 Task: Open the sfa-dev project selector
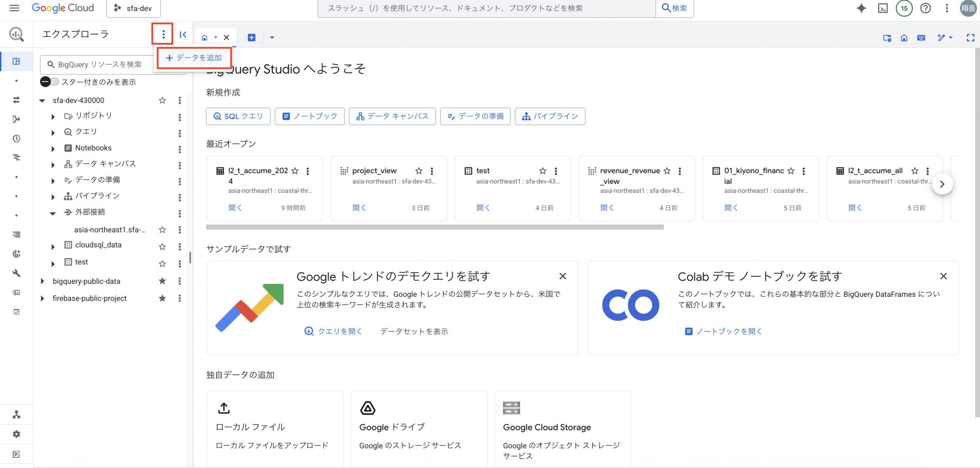(133, 8)
